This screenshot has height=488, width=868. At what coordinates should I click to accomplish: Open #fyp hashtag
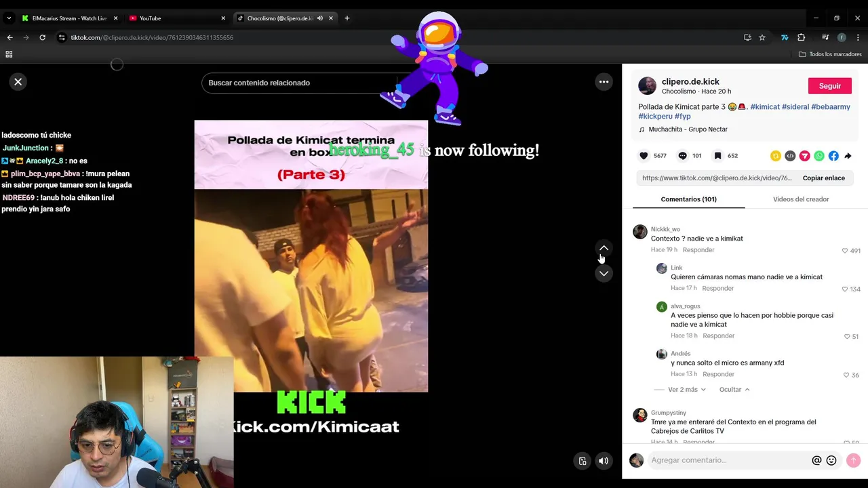click(x=683, y=117)
